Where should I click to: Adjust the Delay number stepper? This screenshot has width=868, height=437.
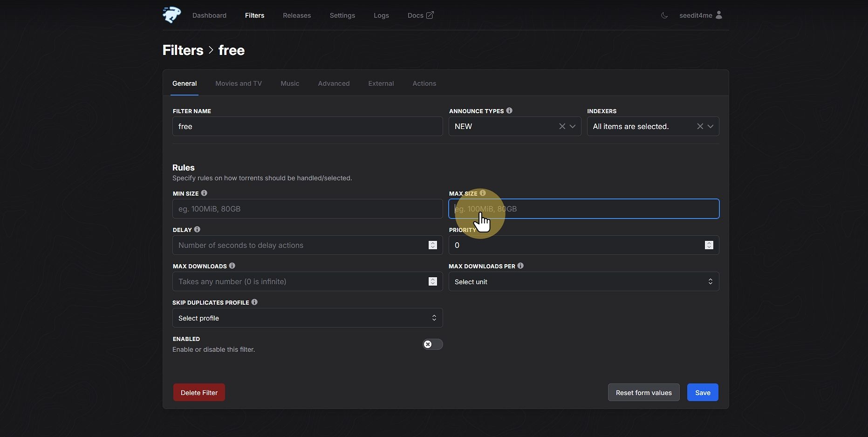point(433,245)
